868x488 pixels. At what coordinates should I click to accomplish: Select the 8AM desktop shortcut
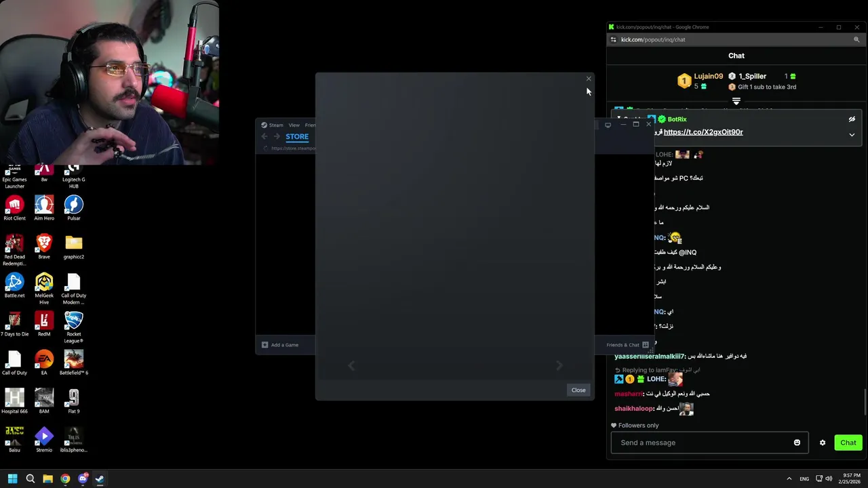click(44, 402)
